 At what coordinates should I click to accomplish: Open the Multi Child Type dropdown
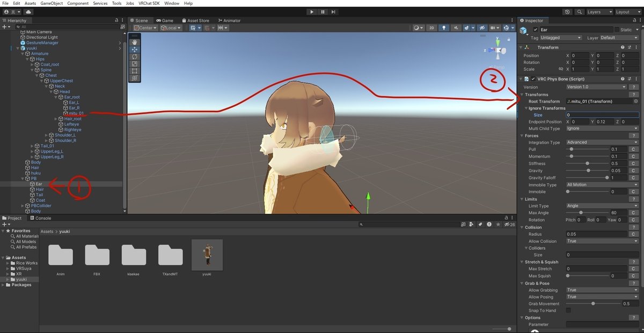pos(602,129)
